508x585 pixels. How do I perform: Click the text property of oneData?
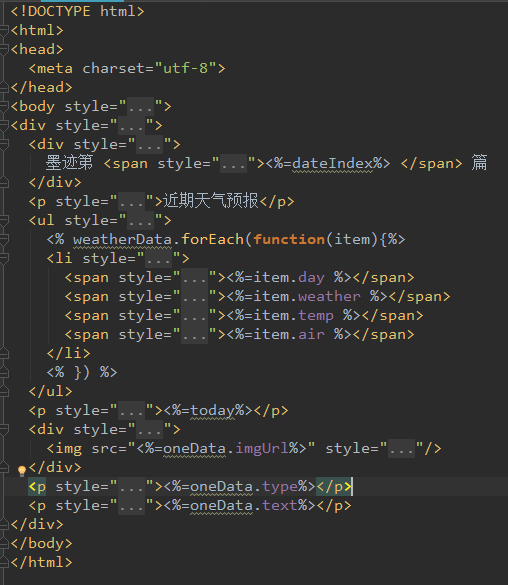[280, 506]
